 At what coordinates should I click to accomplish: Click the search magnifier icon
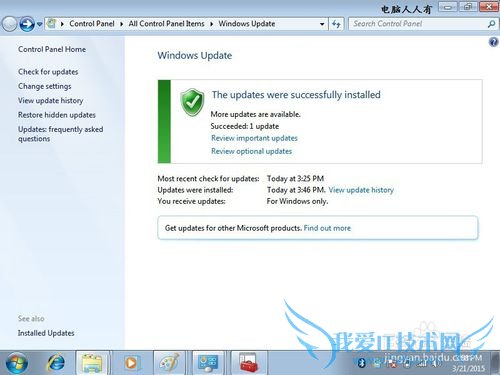point(491,24)
